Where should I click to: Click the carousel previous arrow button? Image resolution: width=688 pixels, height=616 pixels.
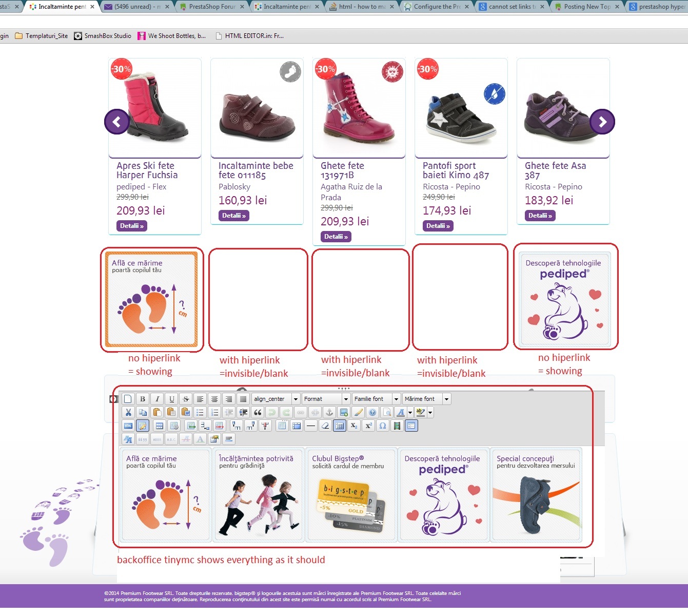(117, 122)
